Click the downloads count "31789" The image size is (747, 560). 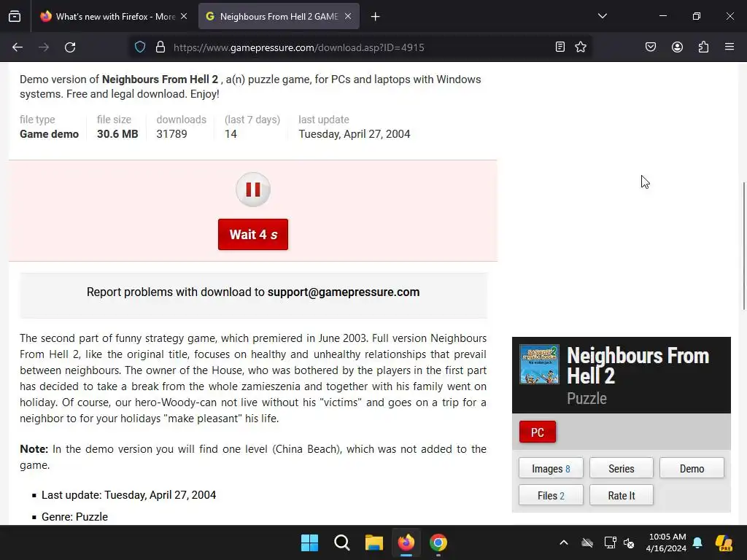171,134
